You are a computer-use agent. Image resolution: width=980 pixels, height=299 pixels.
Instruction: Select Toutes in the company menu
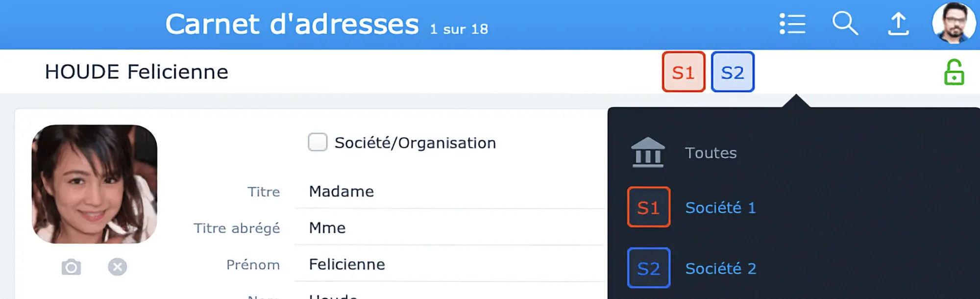[x=710, y=153]
